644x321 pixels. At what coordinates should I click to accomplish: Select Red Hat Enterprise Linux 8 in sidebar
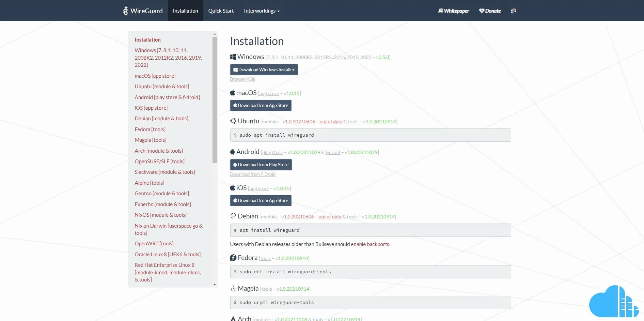168,272
